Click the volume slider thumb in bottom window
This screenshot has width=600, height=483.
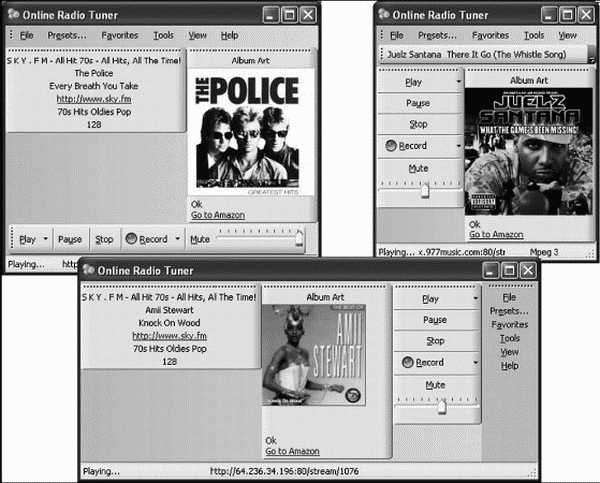click(x=442, y=406)
